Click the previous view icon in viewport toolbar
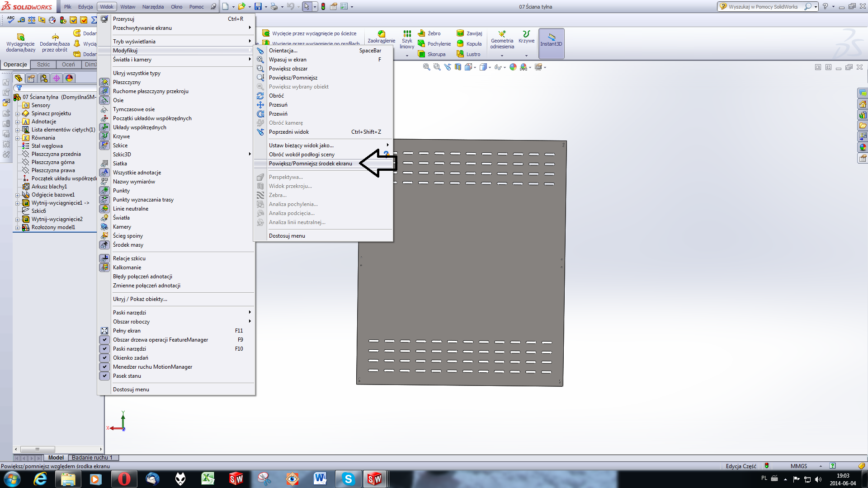 pos(448,67)
